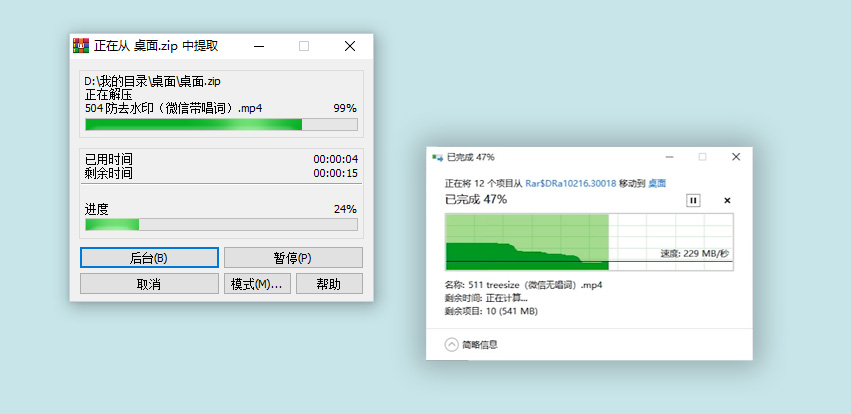This screenshot has width=851, height=414.
Task: Click the WinRAR icon in extraction dialog title
Action: (x=81, y=46)
